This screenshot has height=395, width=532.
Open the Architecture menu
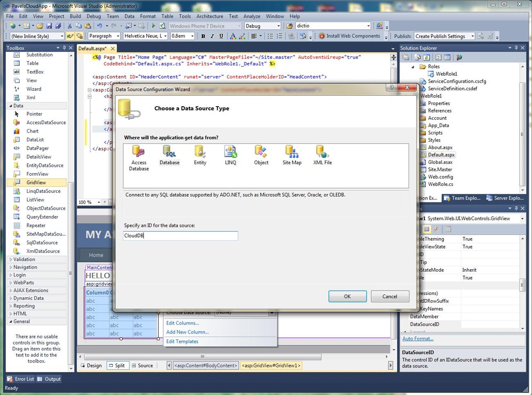coord(210,16)
